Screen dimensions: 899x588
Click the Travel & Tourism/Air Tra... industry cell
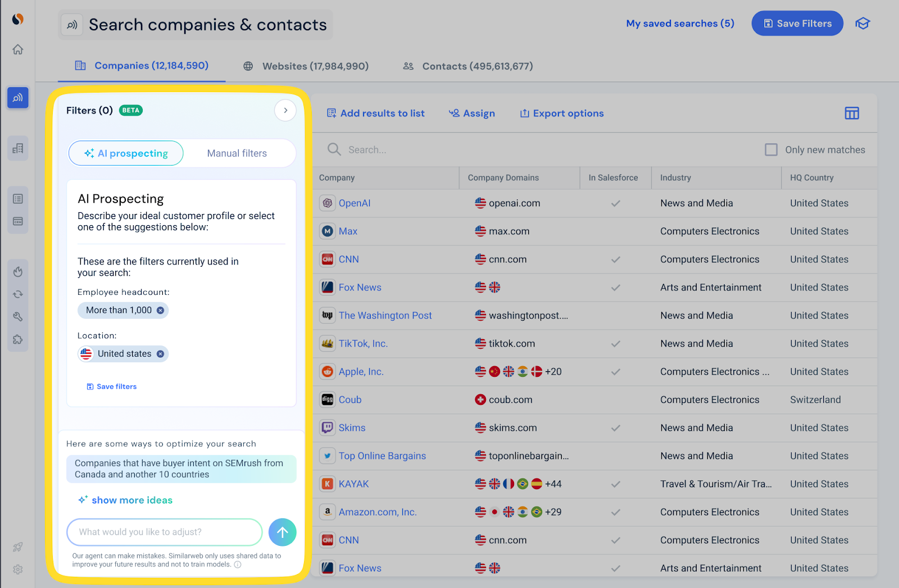coord(716,484)
